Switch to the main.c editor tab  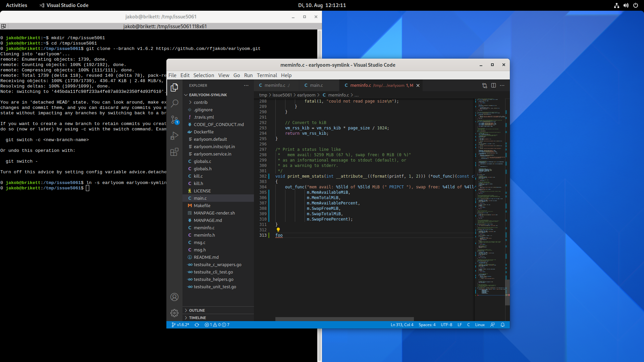coord(316,85)
